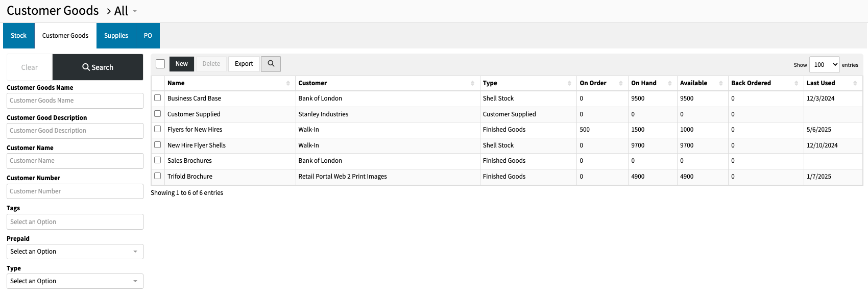Screen dimensions: 868x297
Task: Select the Customer Goods tab
Action: click(65, 36)
